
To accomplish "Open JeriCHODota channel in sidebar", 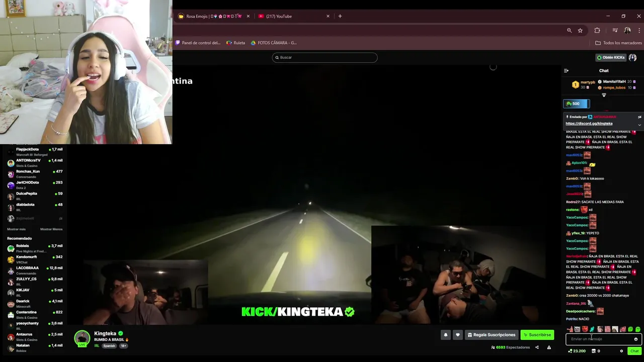I will 34,185.
